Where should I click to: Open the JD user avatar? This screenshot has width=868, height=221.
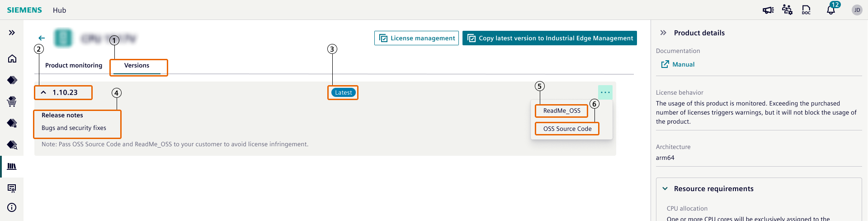pyautogui.click(x=857, y=10)
